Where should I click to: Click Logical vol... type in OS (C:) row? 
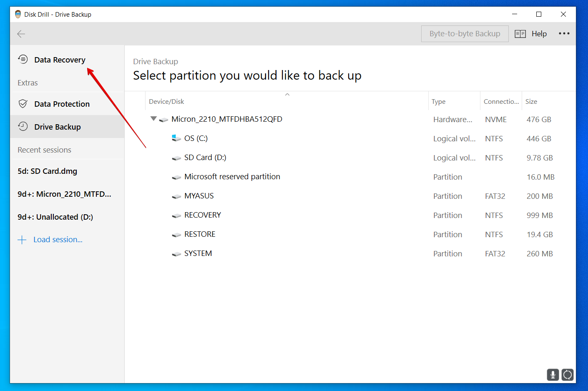click(455, 139)
